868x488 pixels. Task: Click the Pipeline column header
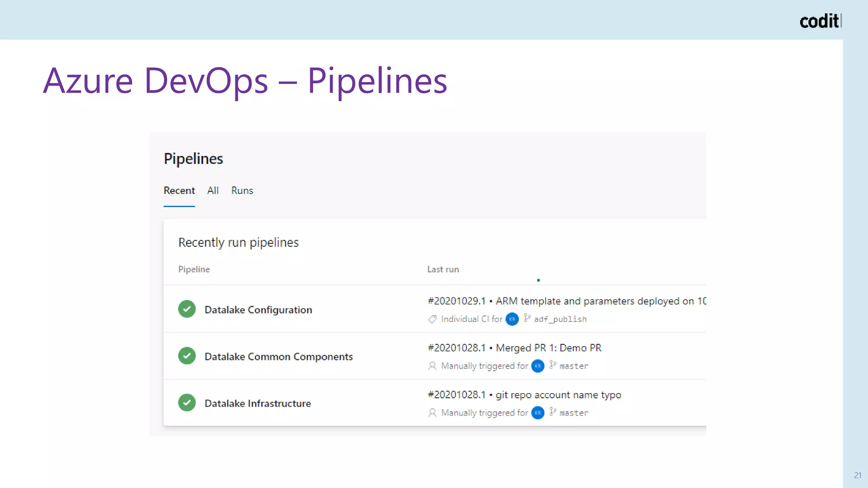194,269
